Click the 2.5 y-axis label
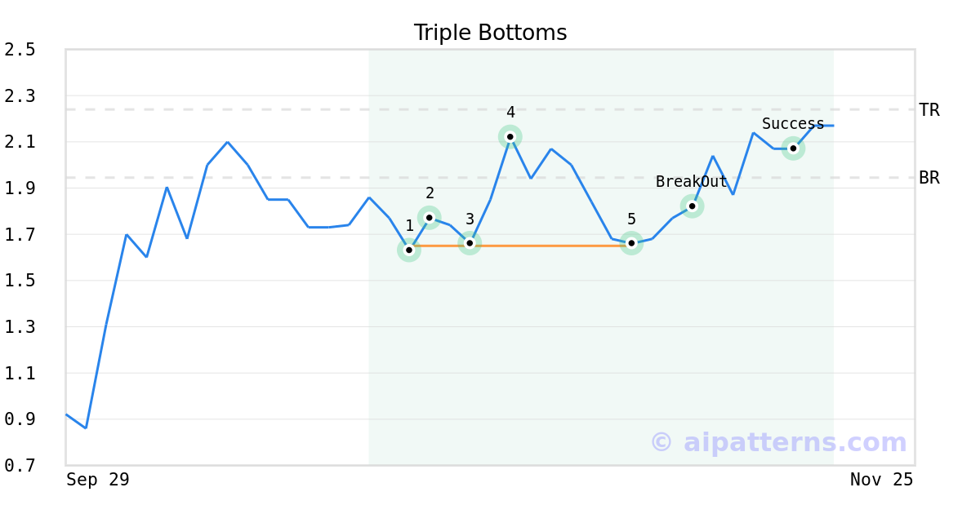 pos(20,50)
